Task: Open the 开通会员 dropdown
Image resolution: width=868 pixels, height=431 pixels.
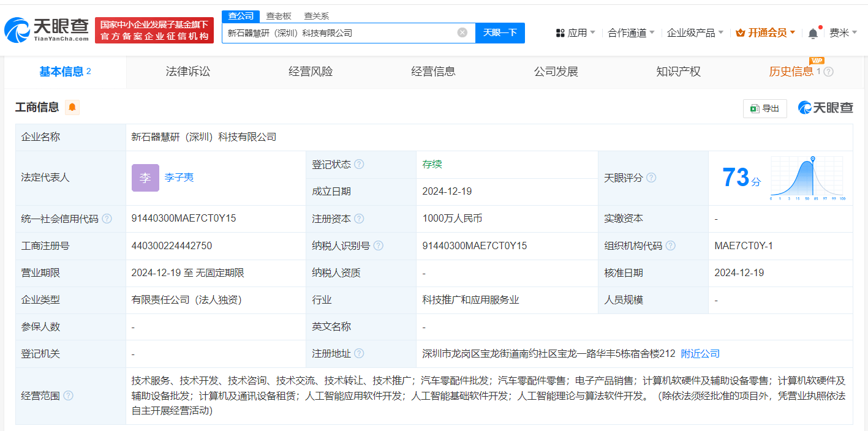Action: tap(766, 33)
